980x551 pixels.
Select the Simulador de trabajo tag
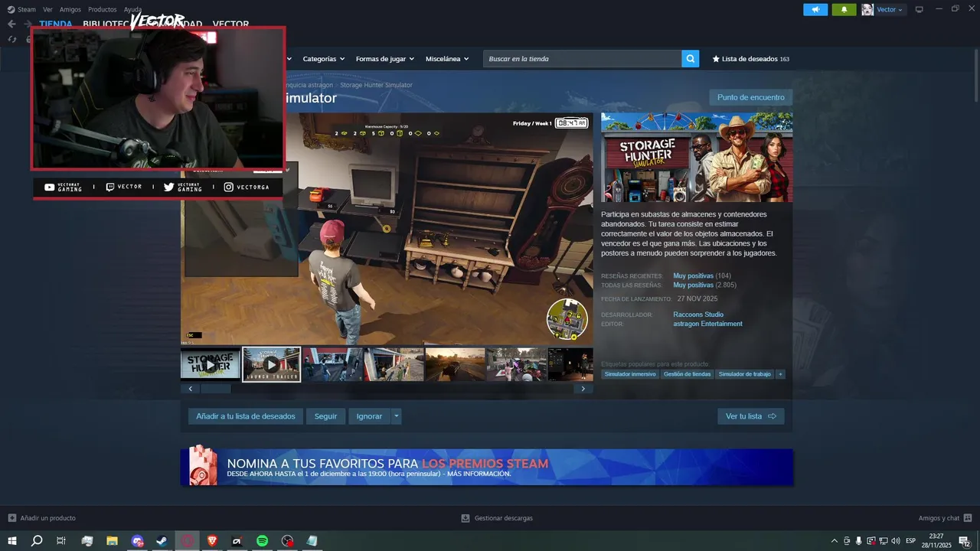coord(744,374)
